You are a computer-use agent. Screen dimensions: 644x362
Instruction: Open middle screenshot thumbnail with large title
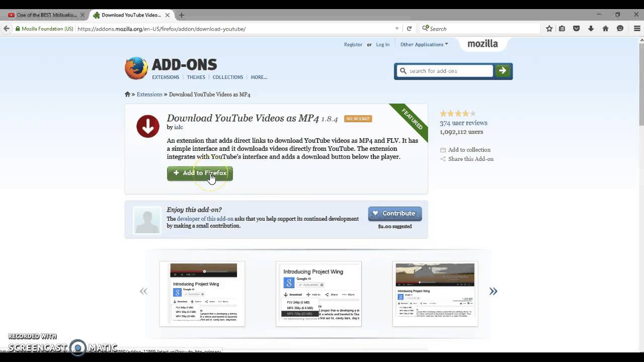tap(318, 294)
